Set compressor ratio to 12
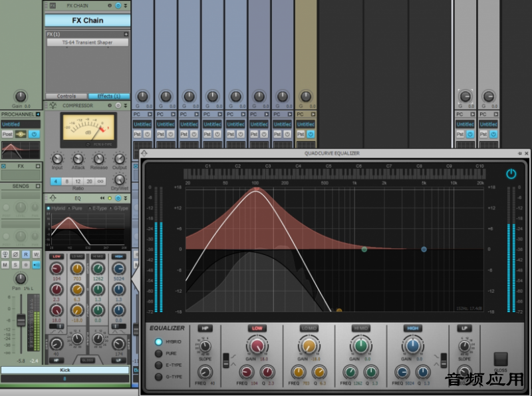 78,181
